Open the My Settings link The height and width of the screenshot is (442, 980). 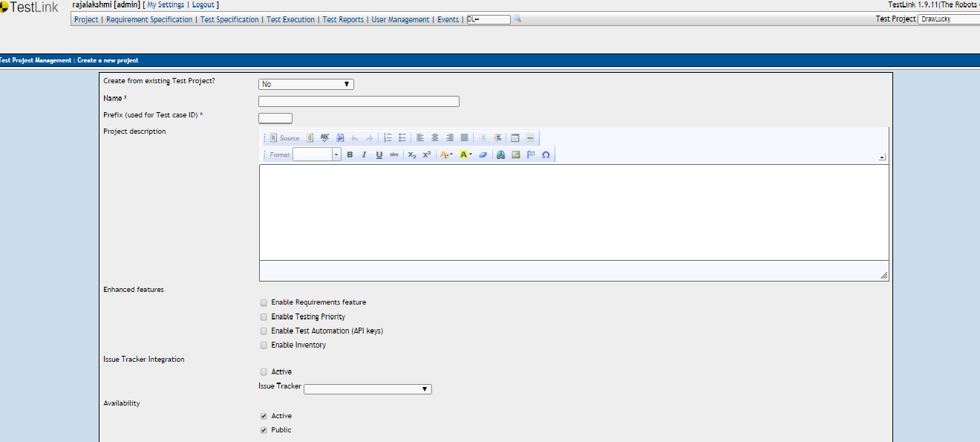tap(166, 4)
